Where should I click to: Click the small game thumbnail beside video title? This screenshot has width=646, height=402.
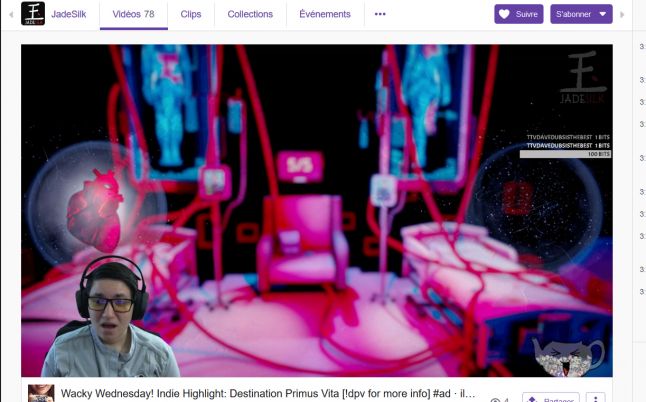pos(40,393)
